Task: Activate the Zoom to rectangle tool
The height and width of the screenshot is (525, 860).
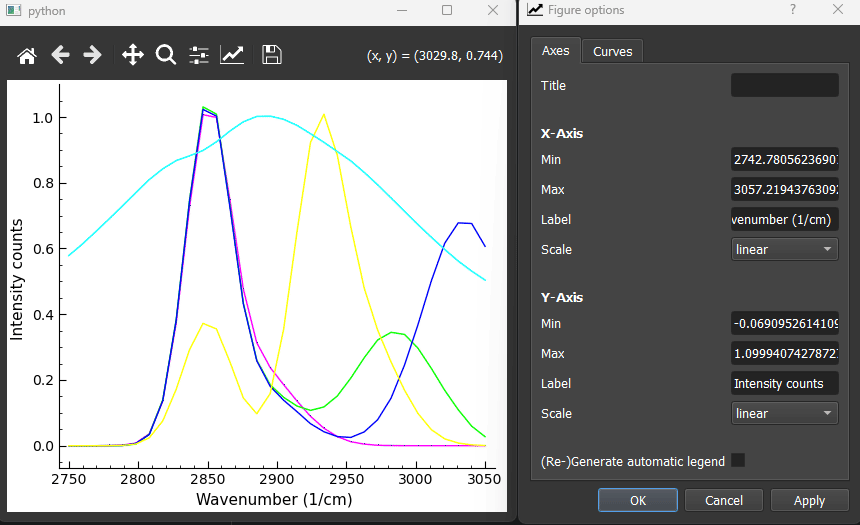Action: 166,55
